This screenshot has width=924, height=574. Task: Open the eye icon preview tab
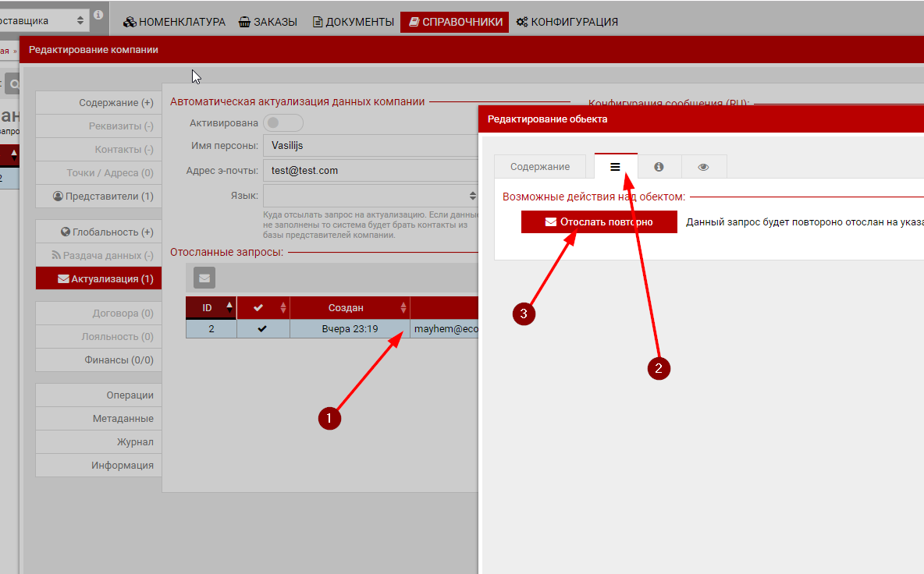pos(703,167)
